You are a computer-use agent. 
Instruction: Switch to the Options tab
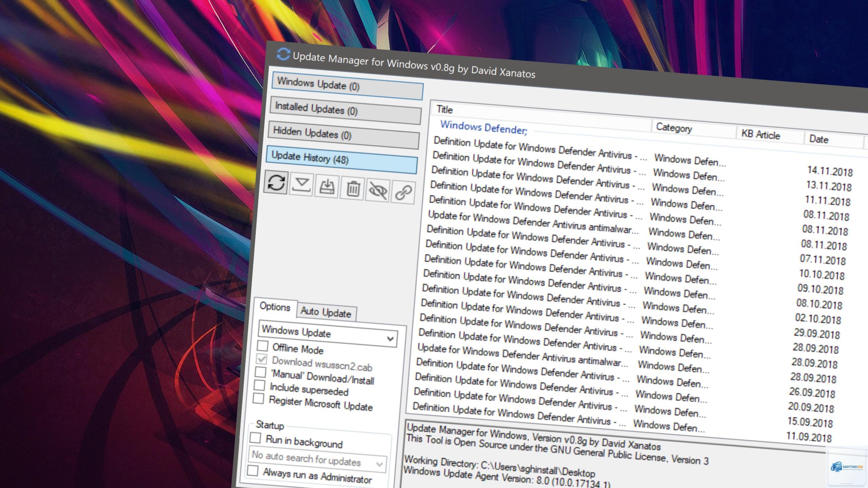click(x=275, y=307)
